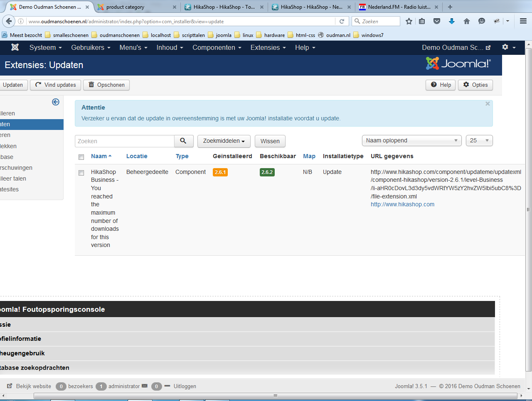
Task: Close the Attentie alert message
Action: coord(488,104)
